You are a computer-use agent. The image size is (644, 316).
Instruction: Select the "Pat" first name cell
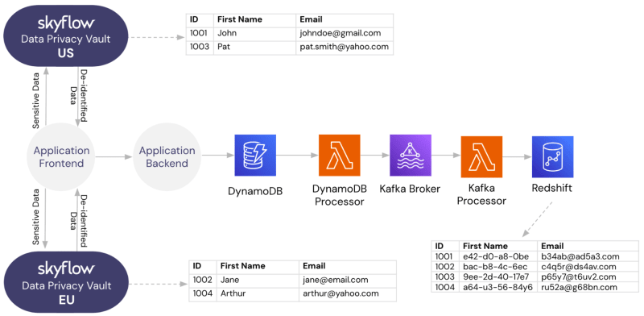pos(254,47)
